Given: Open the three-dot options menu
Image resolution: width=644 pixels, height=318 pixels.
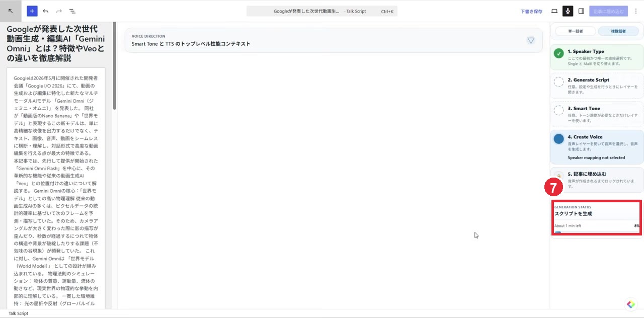Looking at the screenshot, I should click(635, 11).
